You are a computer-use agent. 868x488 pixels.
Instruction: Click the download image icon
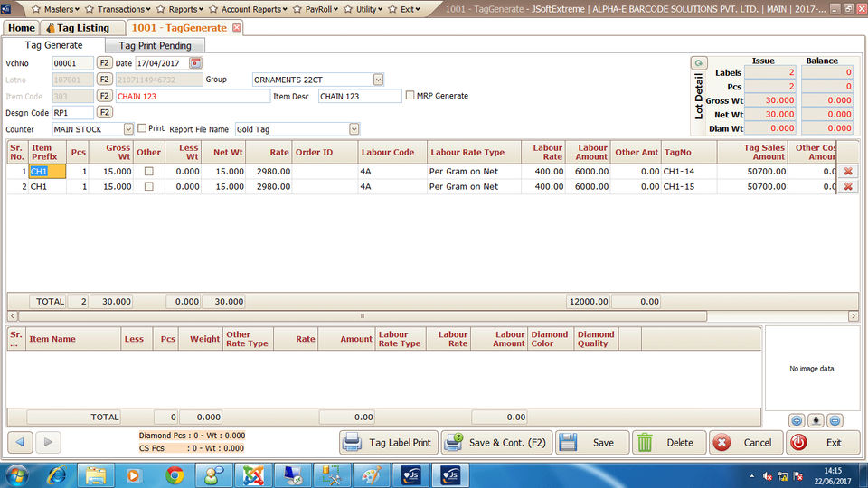(816, 421)
